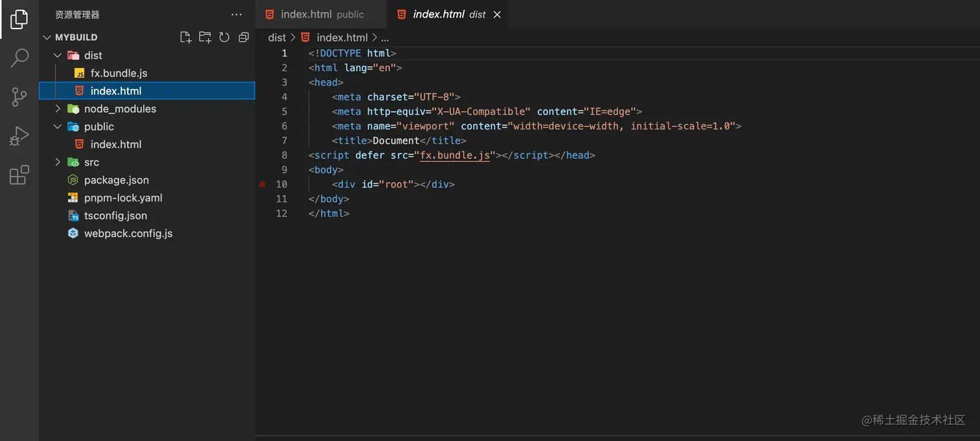Click the 资源管理器 explorer title
The width and height of the screenshot is (980, 441).
77,14
